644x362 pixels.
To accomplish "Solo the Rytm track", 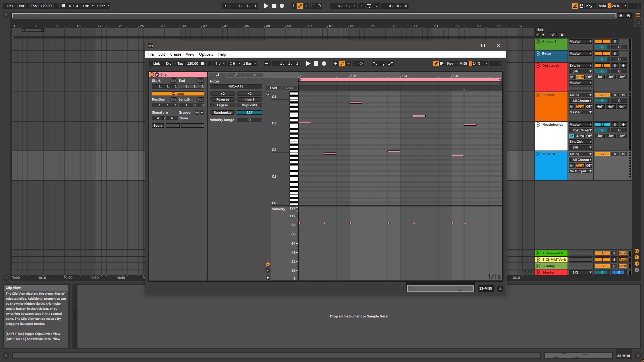I will pos(615,54).
